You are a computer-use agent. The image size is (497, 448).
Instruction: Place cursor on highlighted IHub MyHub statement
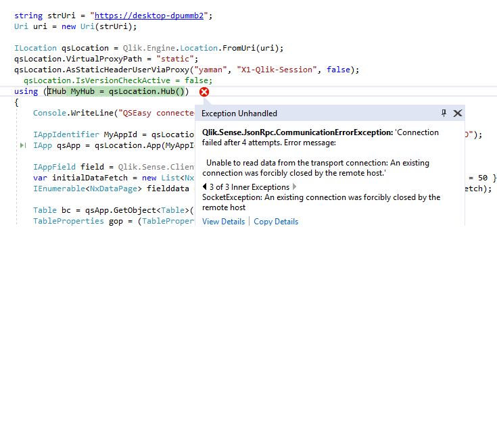click(x=117, y=91)
